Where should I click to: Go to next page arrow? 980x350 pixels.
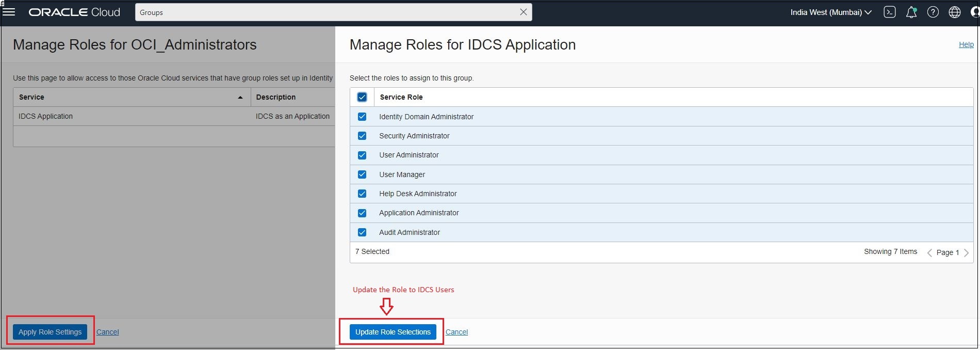[966, 252]
